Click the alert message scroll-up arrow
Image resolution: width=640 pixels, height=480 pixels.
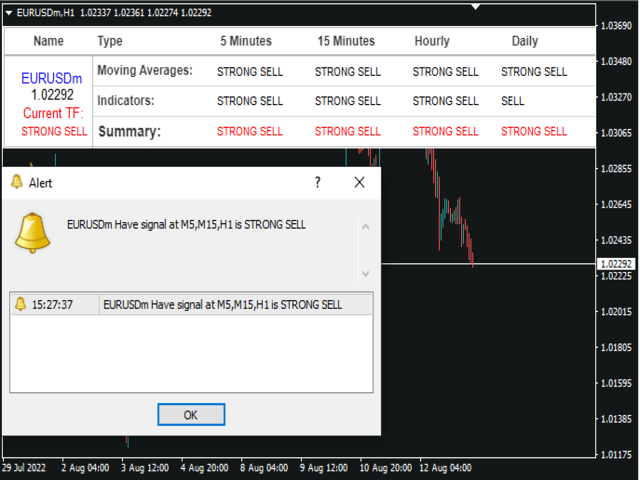(366, 227)
